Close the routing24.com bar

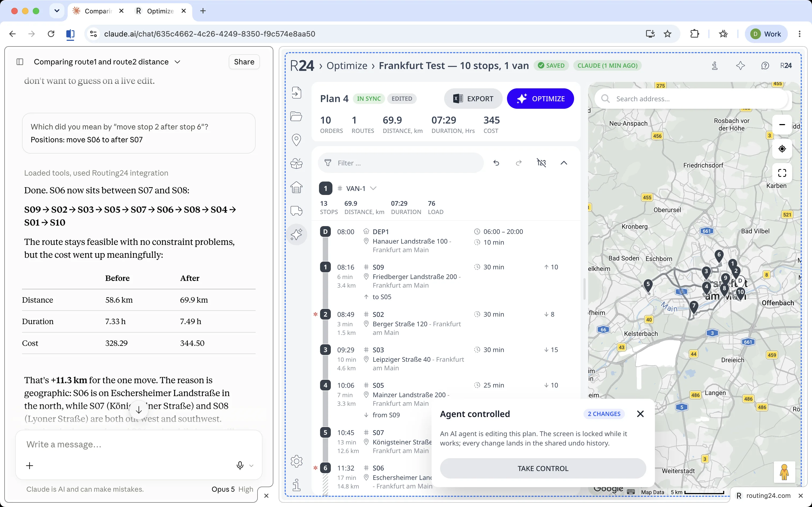click(801, 496)
